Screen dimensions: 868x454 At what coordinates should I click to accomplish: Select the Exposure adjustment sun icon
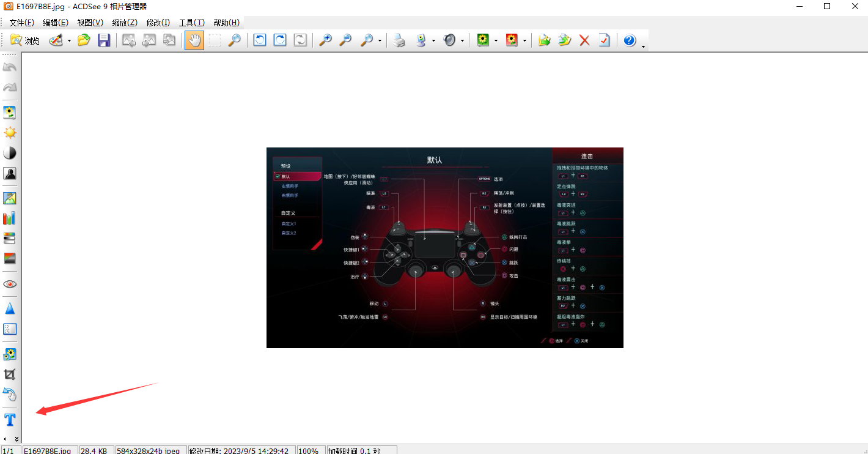(10, 132)
